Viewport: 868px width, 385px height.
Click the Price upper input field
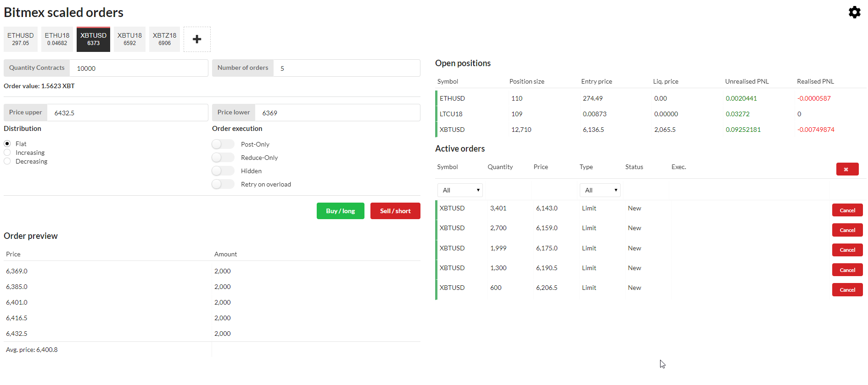tap(128, 113)
